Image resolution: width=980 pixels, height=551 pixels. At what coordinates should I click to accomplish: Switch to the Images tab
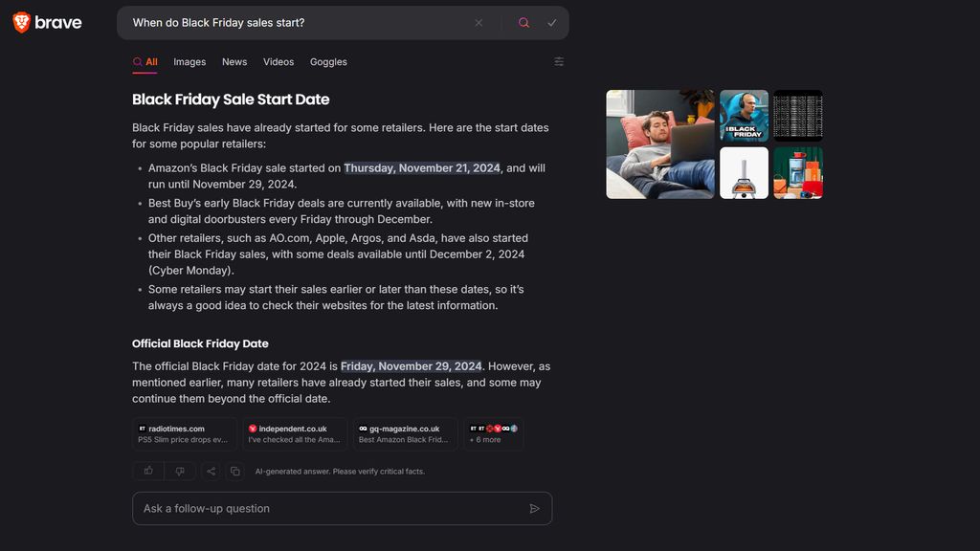tap(189, 61)
